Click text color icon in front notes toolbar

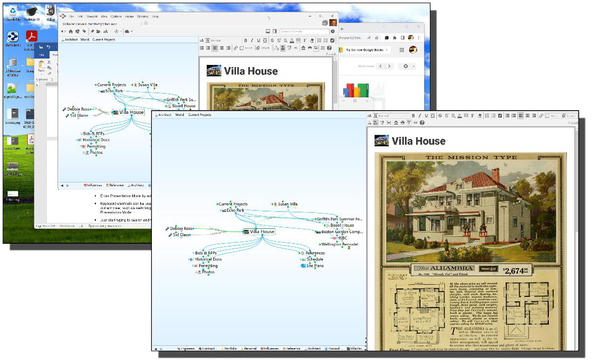459,115
